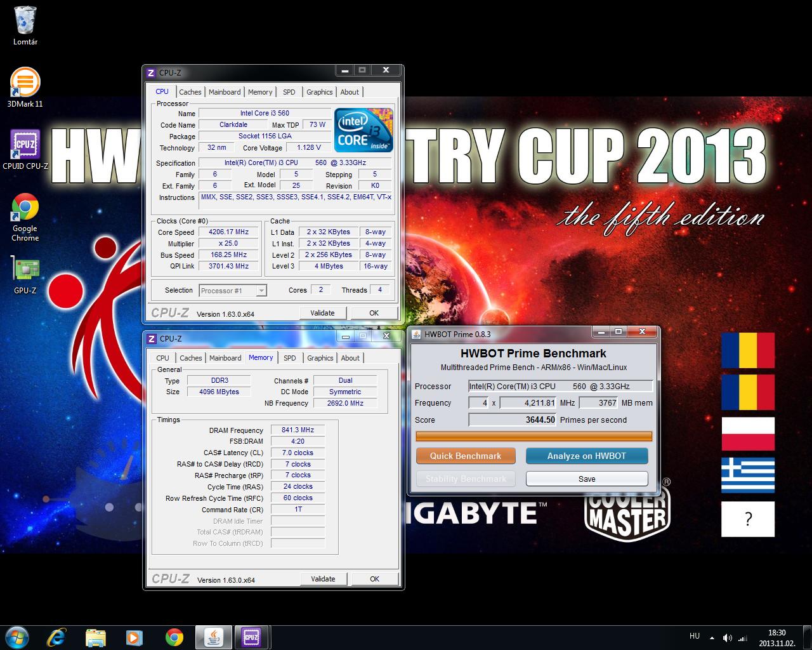The image size is (812, 650).
Task: Click Analyze on HWBOT button
Action: [x=587, y=456]
